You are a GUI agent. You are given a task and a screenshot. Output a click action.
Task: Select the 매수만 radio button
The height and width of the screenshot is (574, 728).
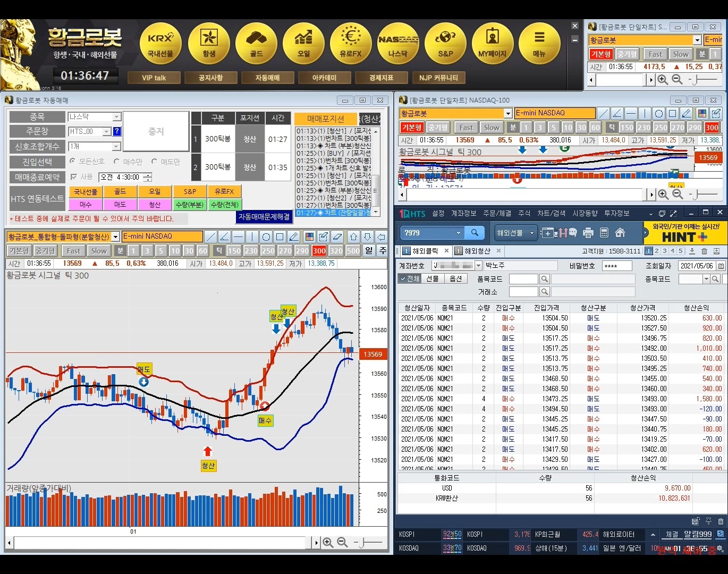click(x=116, y=161)
